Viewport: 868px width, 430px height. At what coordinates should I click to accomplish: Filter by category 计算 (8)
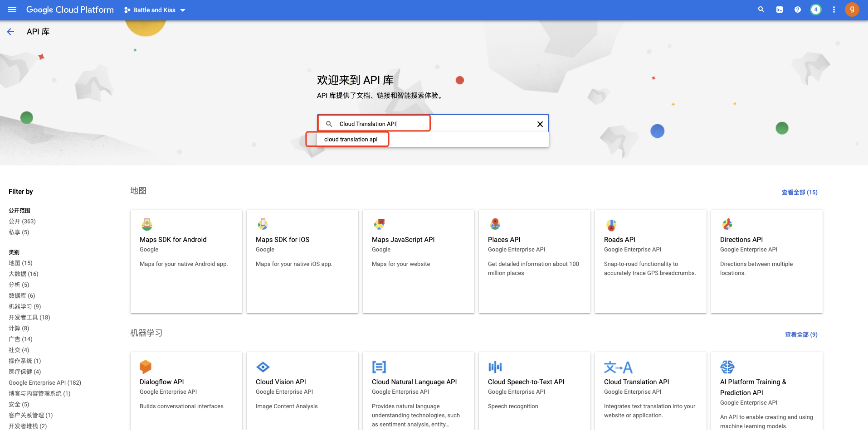tap(19, 328)
